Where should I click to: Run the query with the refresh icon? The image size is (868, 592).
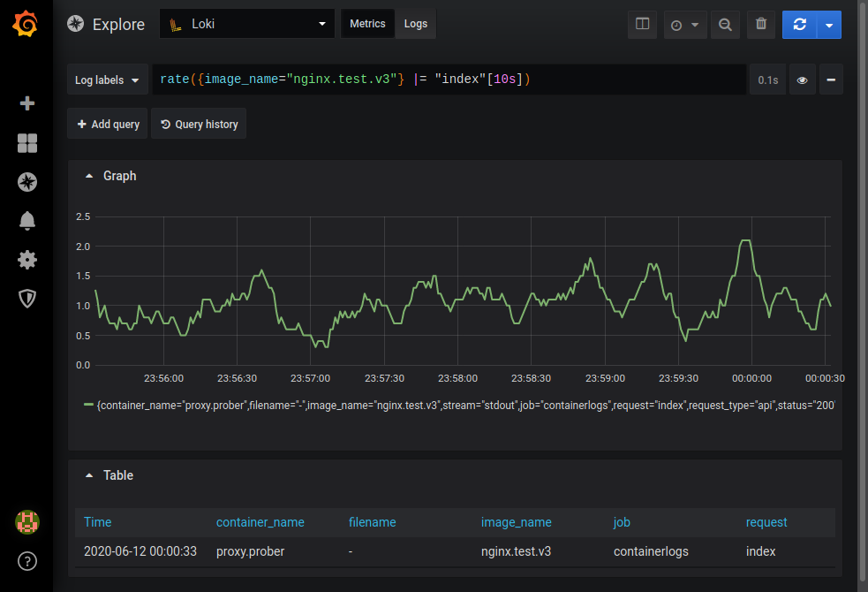[x=798, y=24]
